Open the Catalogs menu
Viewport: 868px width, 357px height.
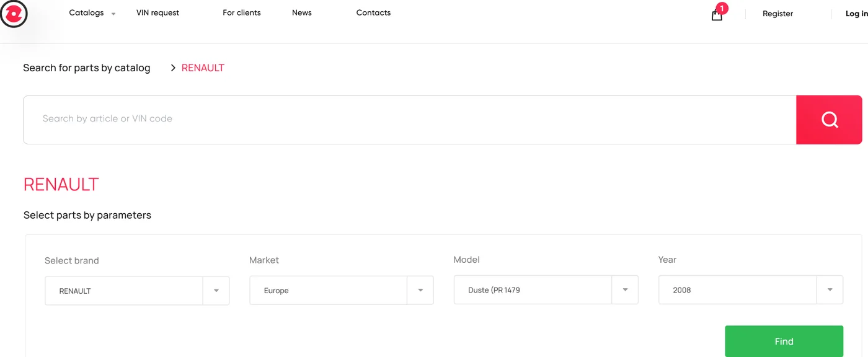click(86, 13)
